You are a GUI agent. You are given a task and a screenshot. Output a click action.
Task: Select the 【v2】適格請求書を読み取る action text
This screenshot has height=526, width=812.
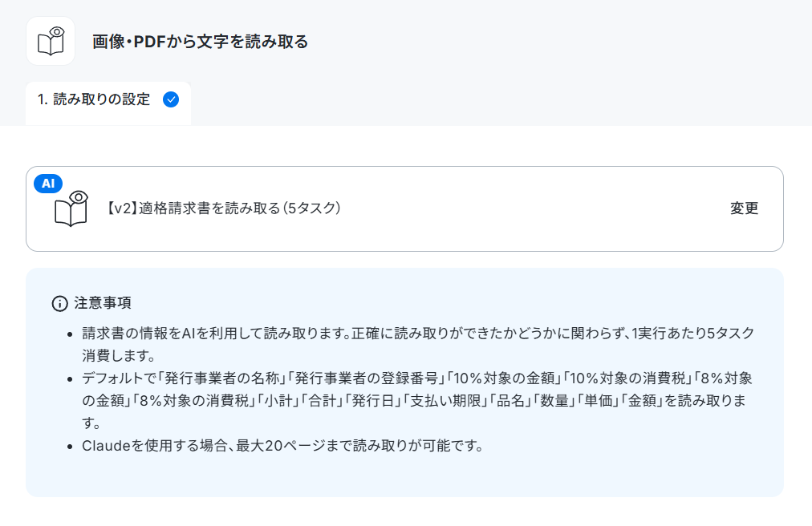click(223, 208)
